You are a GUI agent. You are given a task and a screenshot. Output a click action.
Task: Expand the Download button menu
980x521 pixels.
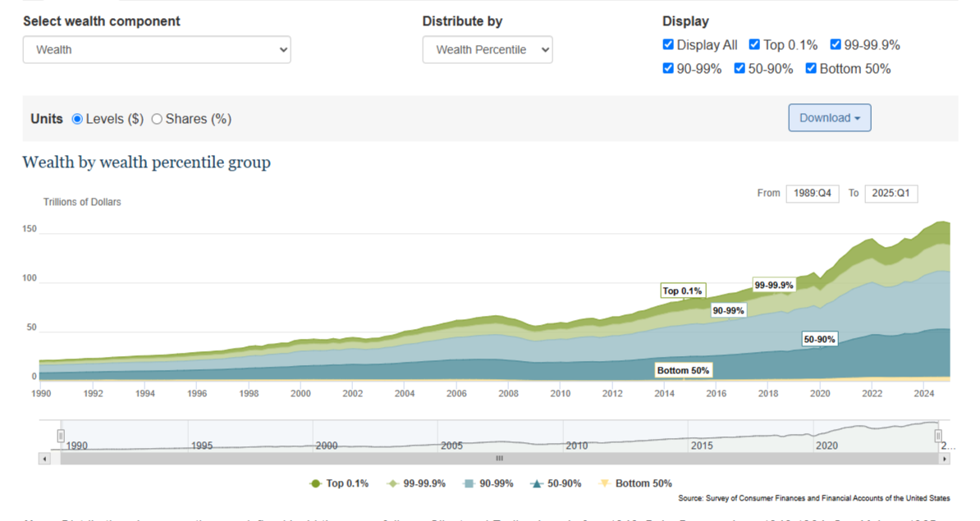[x=829, y=117]
